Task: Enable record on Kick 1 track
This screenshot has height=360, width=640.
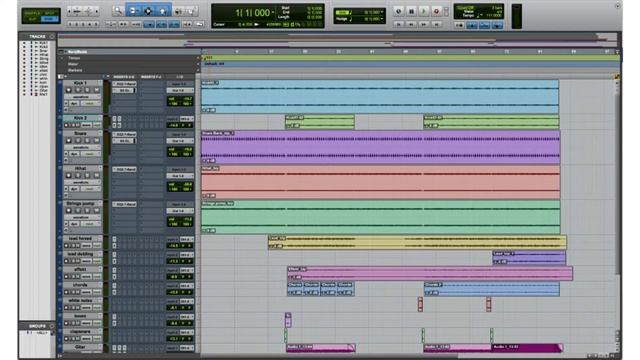Action: 69,90
